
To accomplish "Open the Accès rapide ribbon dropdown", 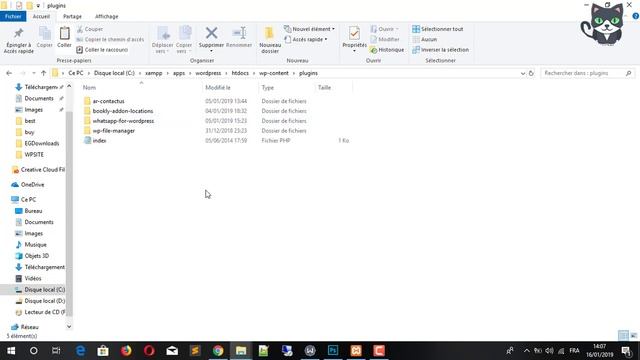I will [x=306, y=39].
